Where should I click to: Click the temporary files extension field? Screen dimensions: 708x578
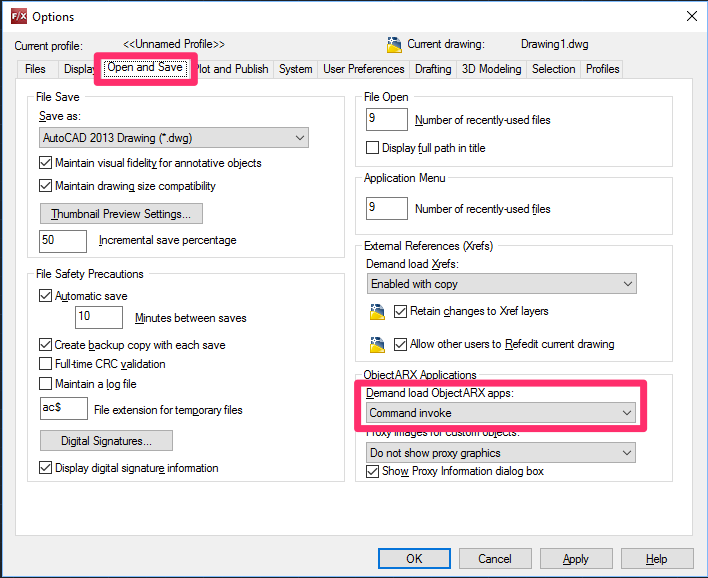64,409
